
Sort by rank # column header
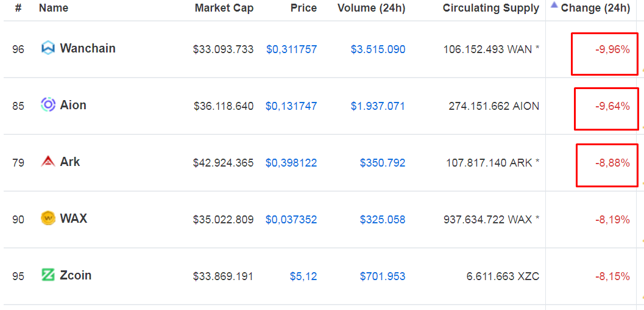18,8
